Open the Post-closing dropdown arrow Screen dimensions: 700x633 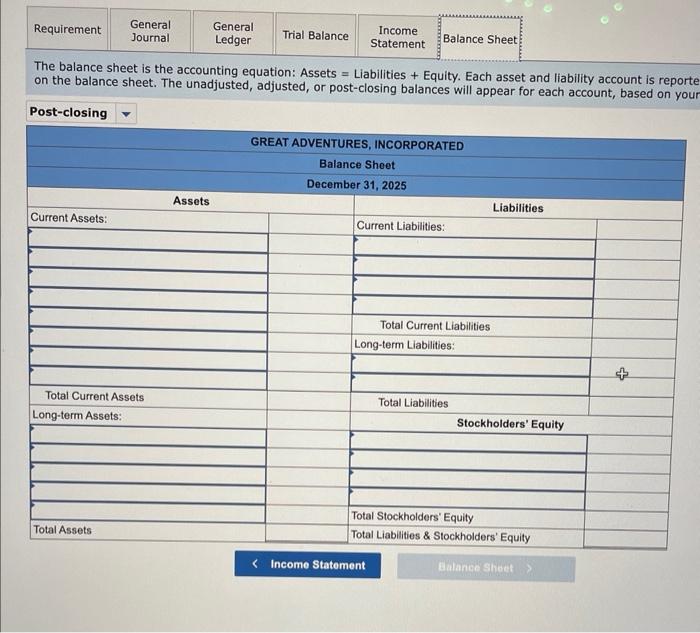(x=126, y=114)
